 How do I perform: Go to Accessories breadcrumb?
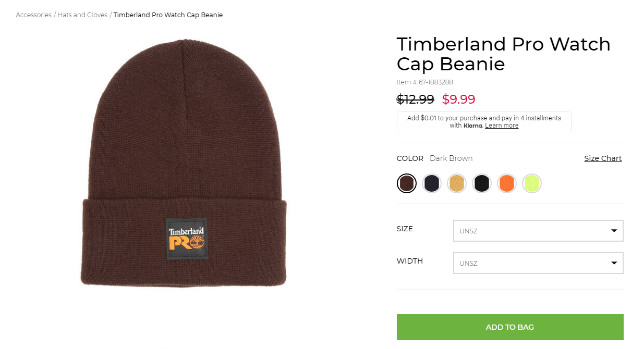point(33,15)
